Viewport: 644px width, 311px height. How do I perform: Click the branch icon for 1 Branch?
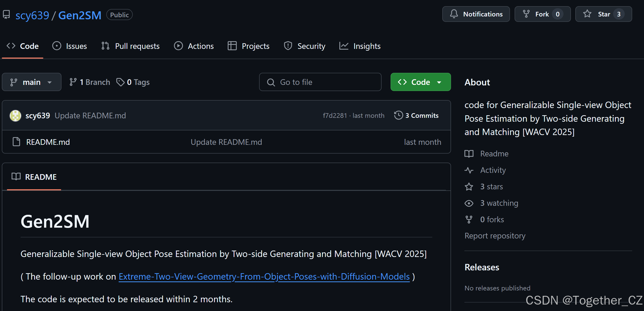click(73, 82)
